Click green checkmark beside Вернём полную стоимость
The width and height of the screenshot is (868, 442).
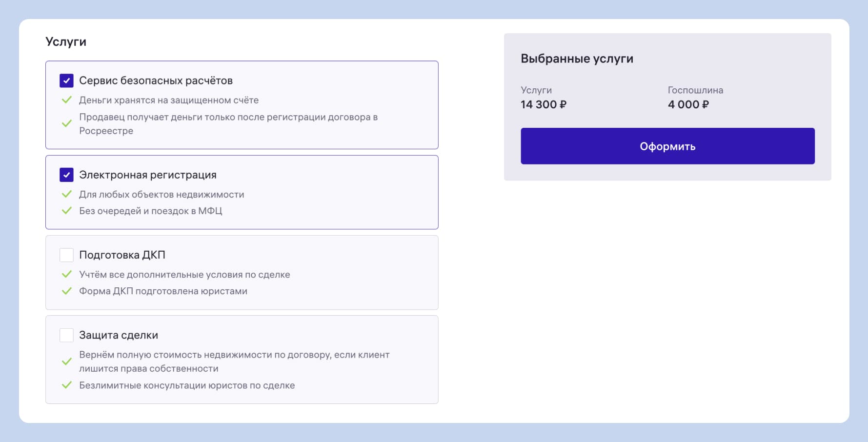point(67,362)
